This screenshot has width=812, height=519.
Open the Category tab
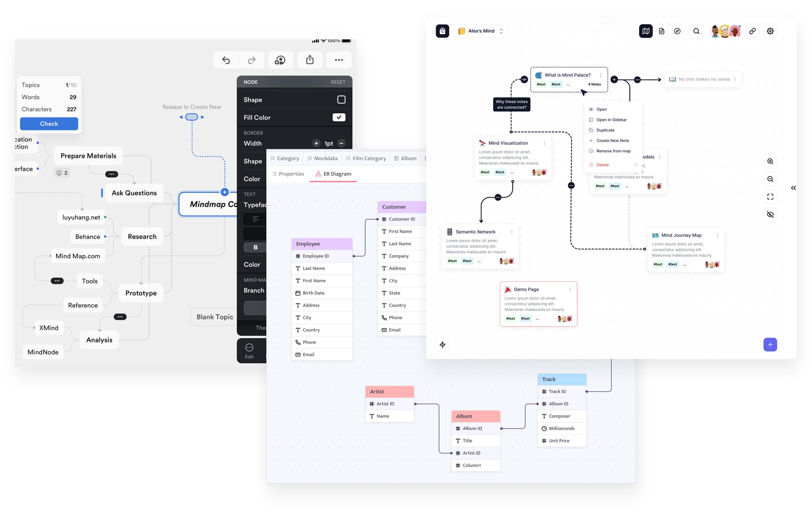click(285, 158)
